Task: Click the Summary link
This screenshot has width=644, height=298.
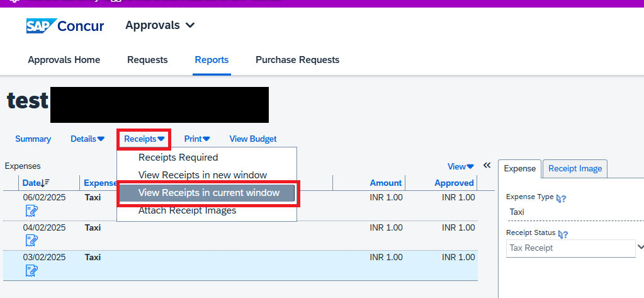Action: click(33, 139)
